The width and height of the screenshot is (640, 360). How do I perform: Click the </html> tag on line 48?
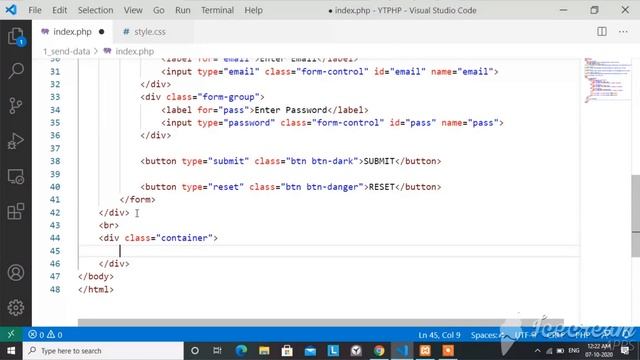click(x=96, y=289)
